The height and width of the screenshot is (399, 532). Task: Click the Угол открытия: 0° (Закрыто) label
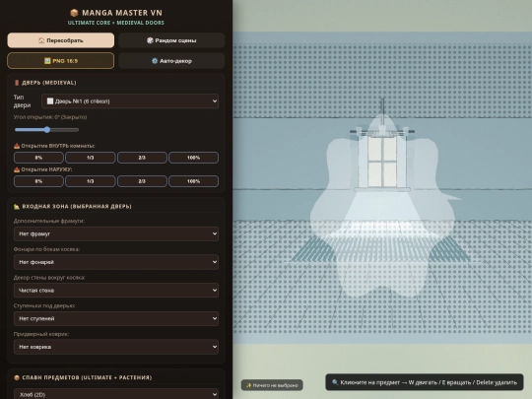pyautogui.click(x=50, y=117)
